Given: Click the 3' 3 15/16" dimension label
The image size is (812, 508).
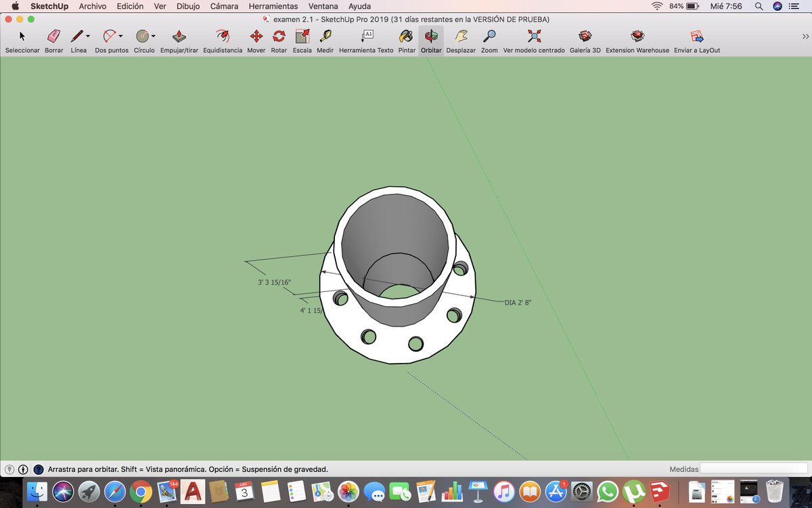Looking at the screenshot, I should [274, 282].
